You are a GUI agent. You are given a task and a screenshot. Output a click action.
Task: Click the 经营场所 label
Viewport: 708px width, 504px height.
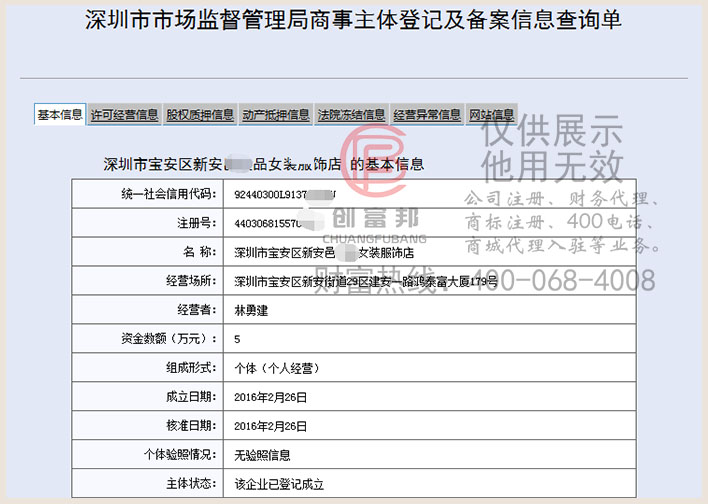pos(191,281)
